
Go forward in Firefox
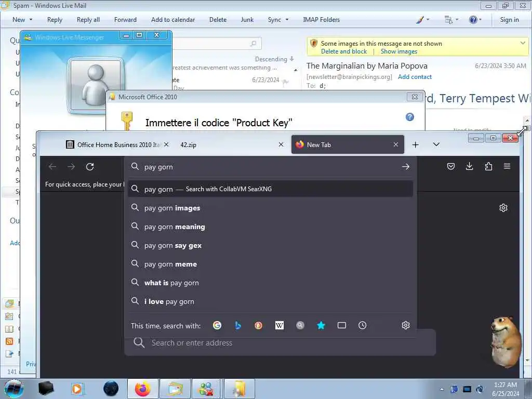pyautogui.click(x=71, y=167)
